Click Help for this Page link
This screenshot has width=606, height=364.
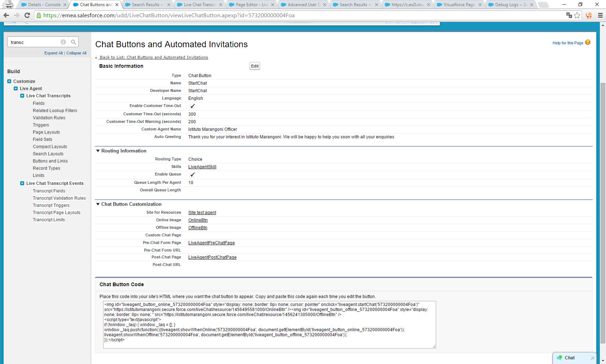568,43
